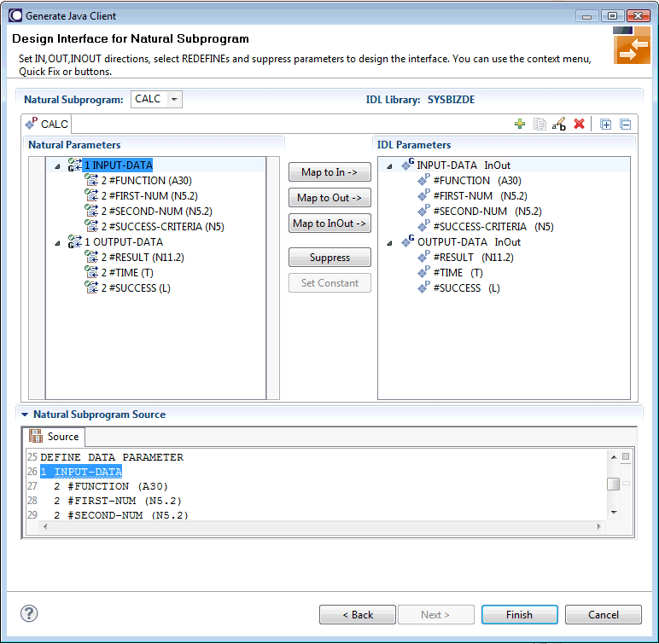Viewport: 659px width, 644px height.
Task: Click the icon beside 2 #SECOND-NUM (N5.2)
Action: tap(91, 211)
